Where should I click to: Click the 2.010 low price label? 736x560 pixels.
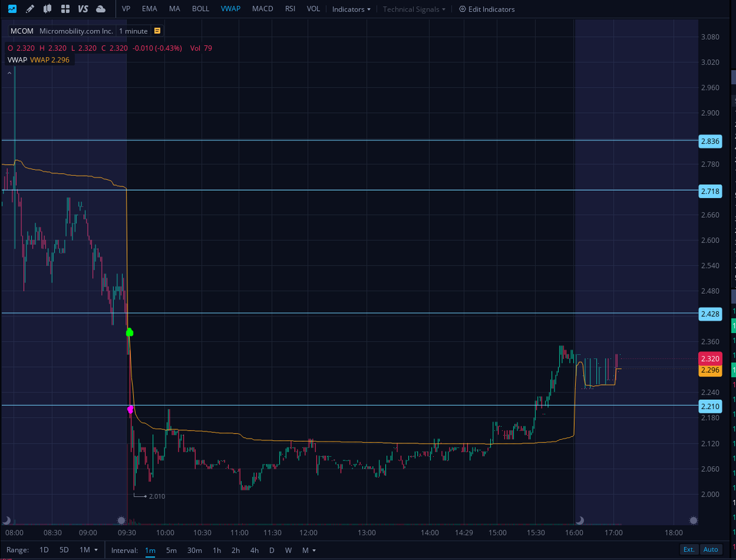coord(156,496)
